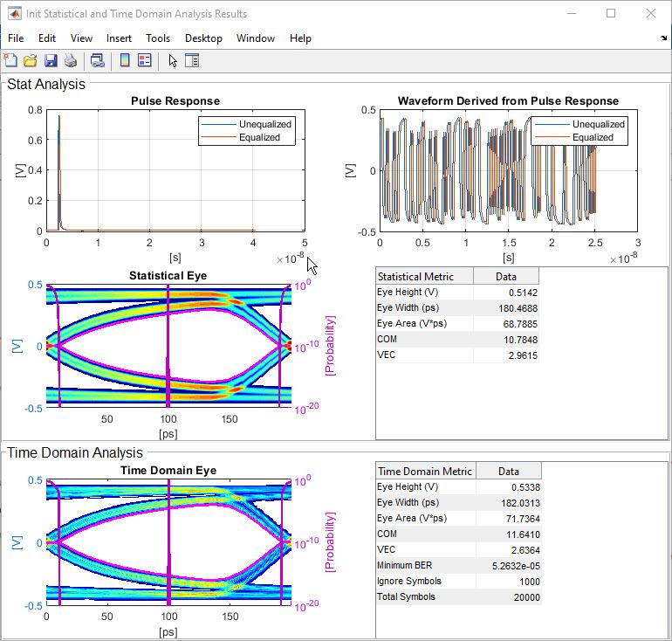Open the Insert menu
Image resolution: width=672 pixels, height=641 pixels.
[119, 38]
